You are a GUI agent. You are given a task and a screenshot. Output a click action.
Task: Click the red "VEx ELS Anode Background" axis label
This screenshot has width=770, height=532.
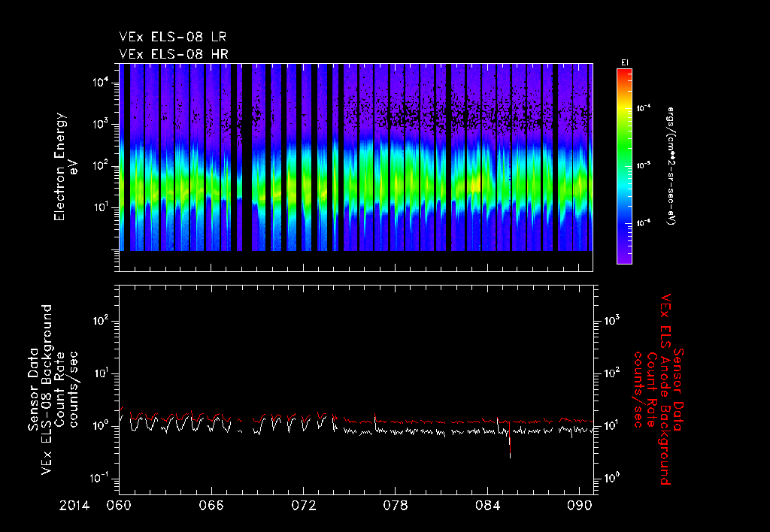click(x=666, y=390)
